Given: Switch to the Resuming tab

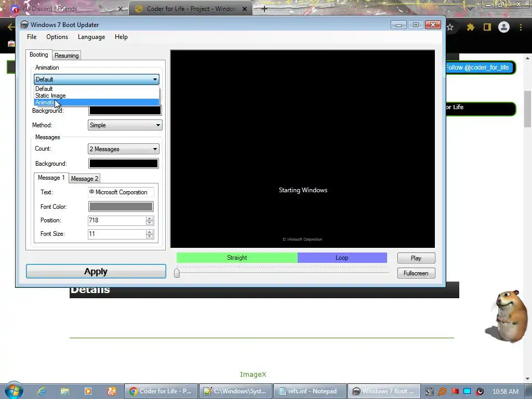Looking at the screenshot, I should pyautogui.click(x=66, y=55).
